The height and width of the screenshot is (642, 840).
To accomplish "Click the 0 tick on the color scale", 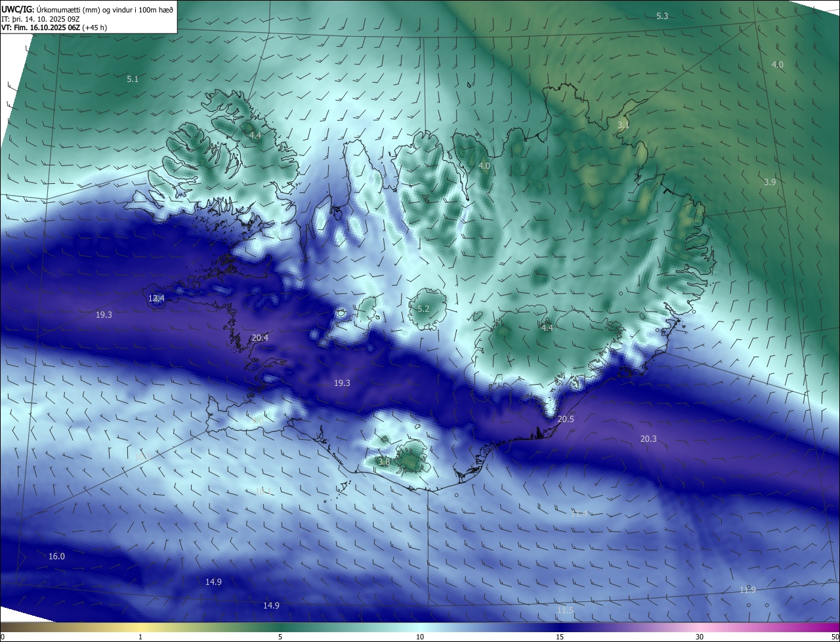I will pyautogui.click(x=3, y=637).
